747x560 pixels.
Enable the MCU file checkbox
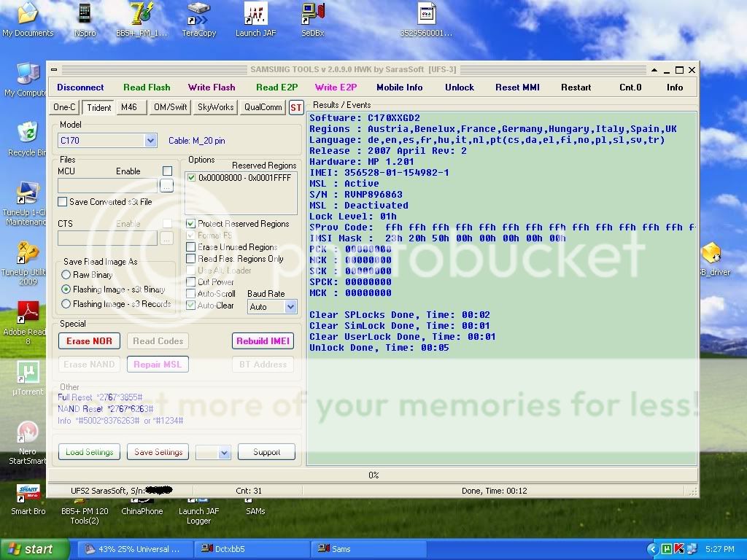coord(167,171)
